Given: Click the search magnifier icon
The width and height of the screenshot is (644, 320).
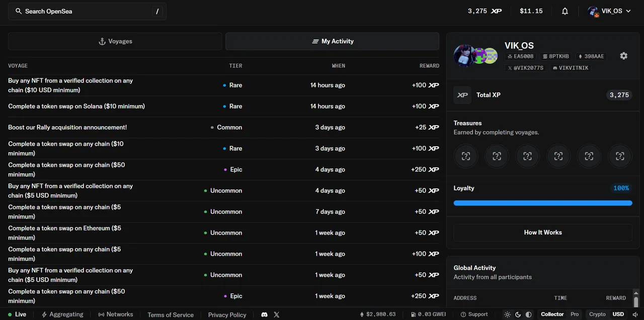Looking at the screenshot, I should click(19, 11).
